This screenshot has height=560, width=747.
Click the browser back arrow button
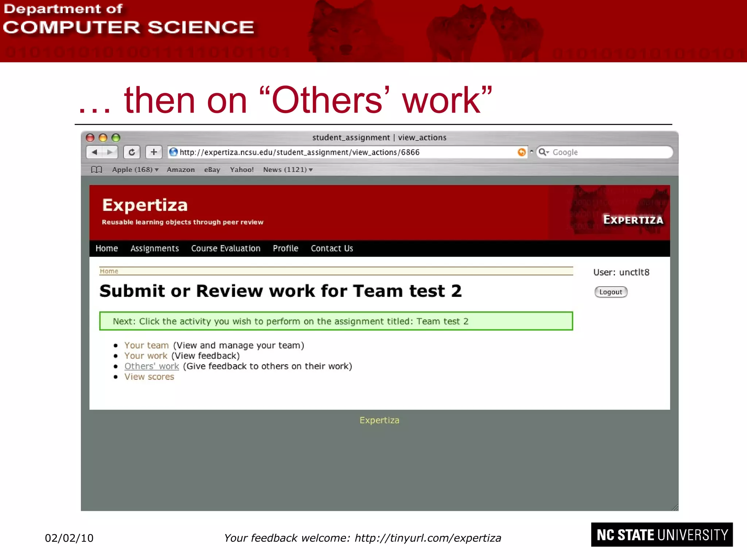point(94,152)
